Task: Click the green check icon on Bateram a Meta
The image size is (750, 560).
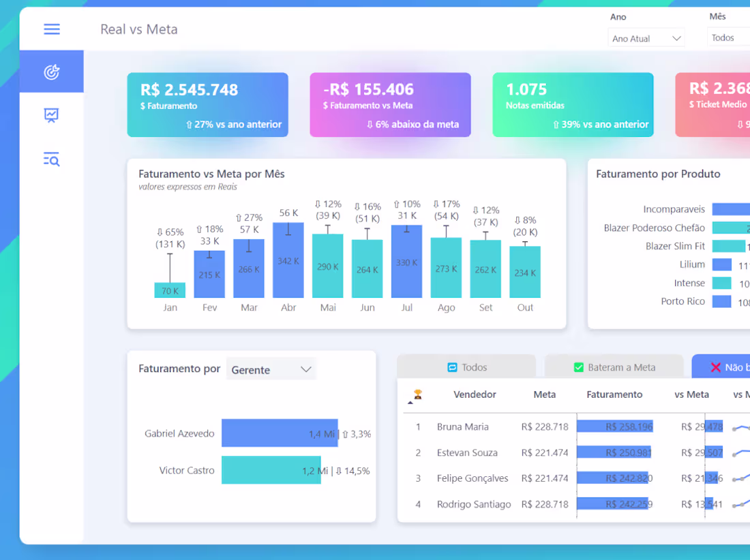Action: click(579, 367)
